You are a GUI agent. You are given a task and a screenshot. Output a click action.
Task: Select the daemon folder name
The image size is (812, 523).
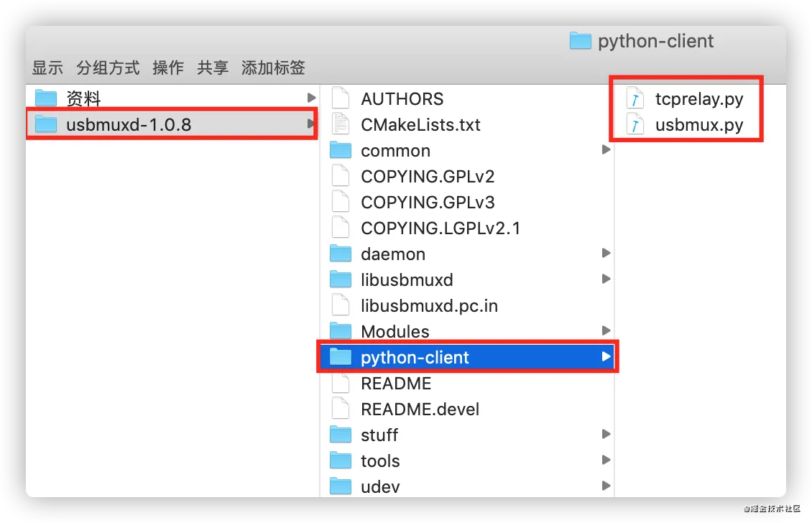(393, 254)
